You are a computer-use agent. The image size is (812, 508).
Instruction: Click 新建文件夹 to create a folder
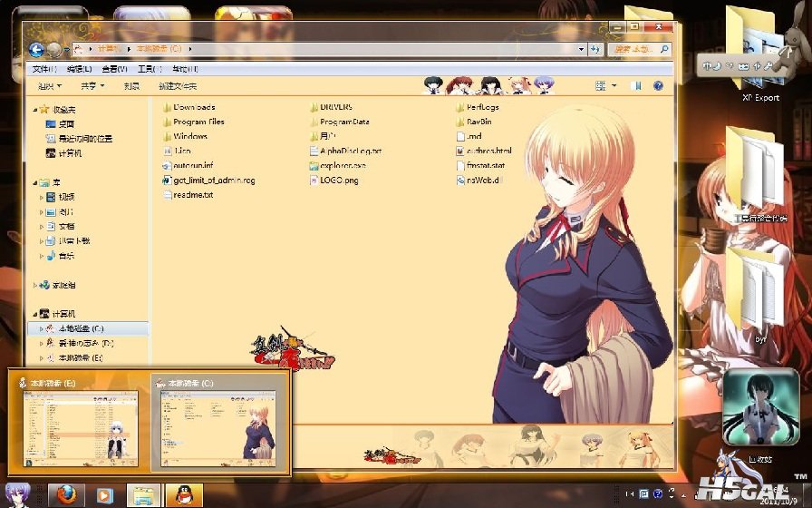click(178, 86)
